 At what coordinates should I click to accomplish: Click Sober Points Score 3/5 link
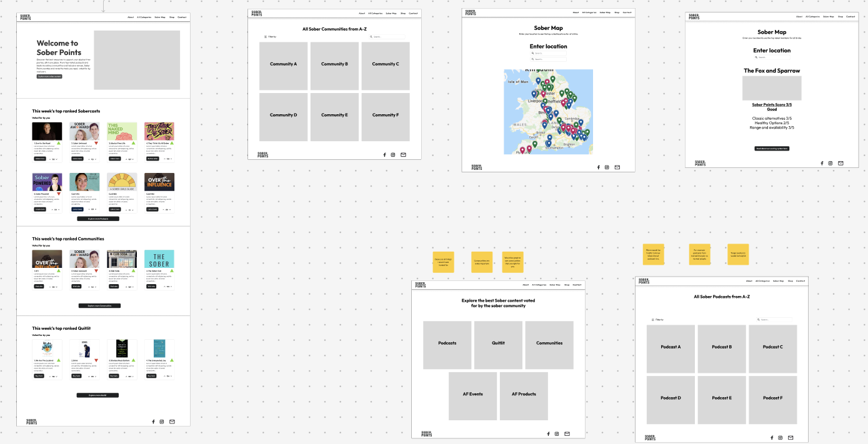(772, 104)
